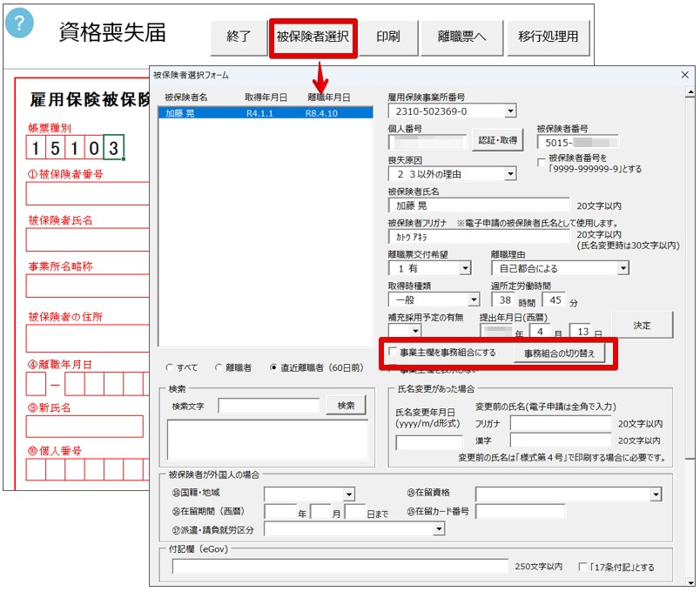Viewport: 700px width, 592px height.
Task: Go to 離職票へ
Action: pos(457,37)
